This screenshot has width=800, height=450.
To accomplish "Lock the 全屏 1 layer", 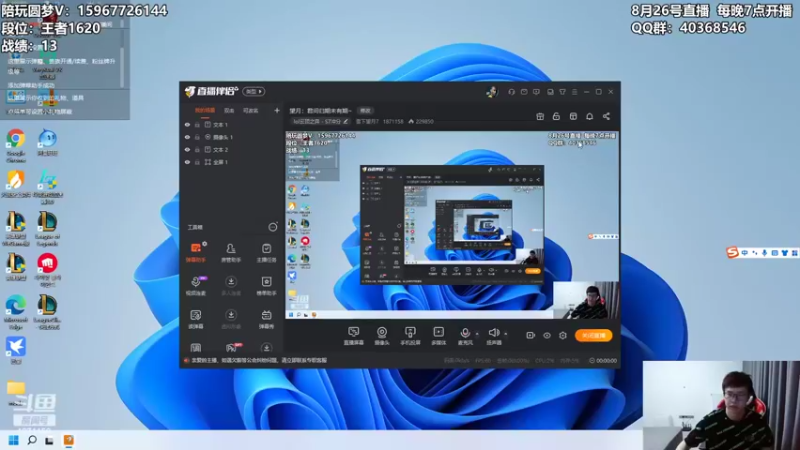I will [197, 162].
